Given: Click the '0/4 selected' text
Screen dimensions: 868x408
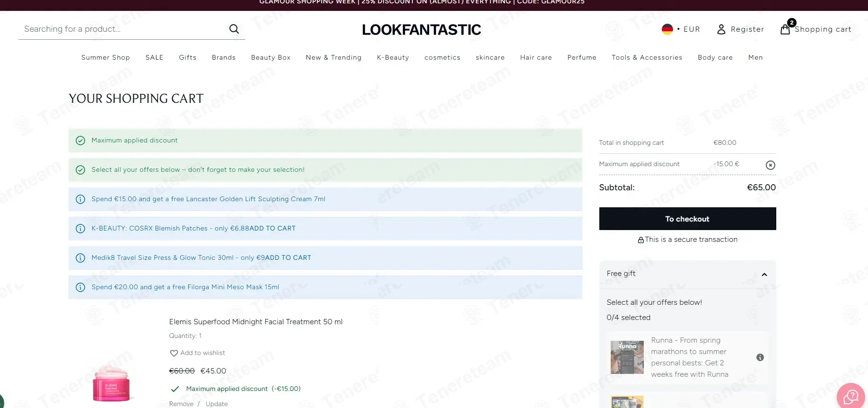Looking at the screenshot, I should [x=628, y=318].
